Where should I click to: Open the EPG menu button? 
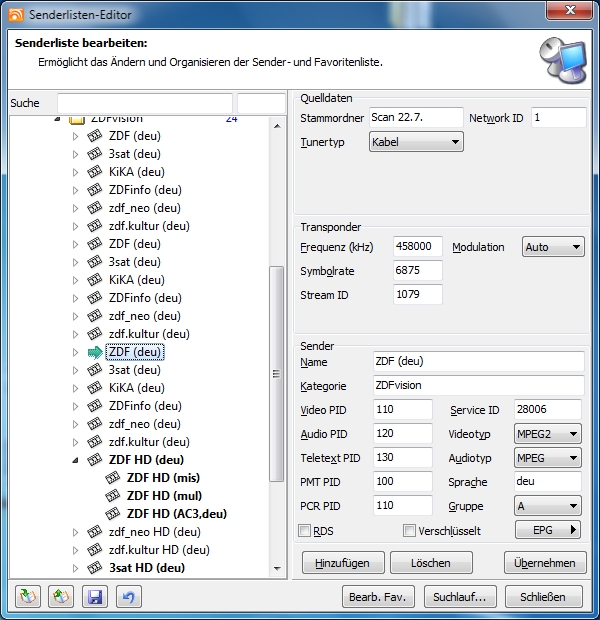[548, 530]
